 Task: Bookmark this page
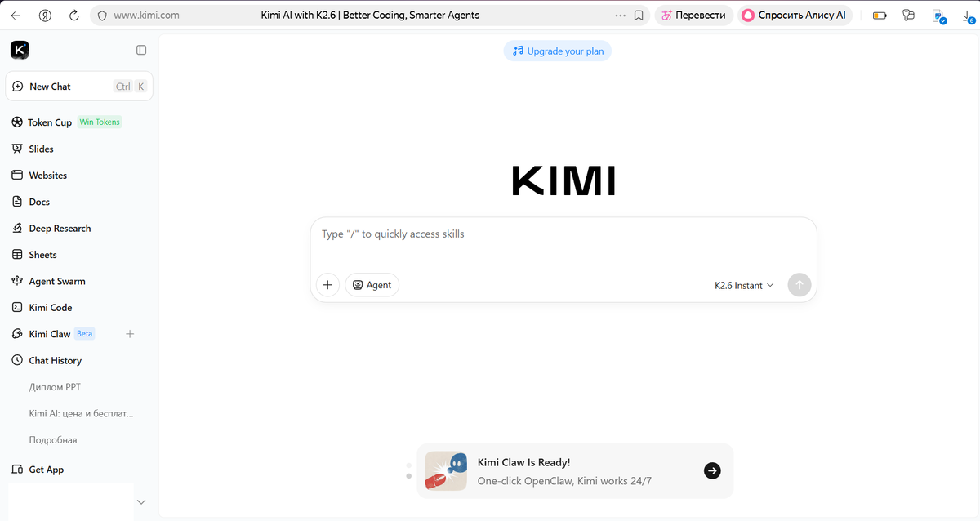tap(639, 15)
